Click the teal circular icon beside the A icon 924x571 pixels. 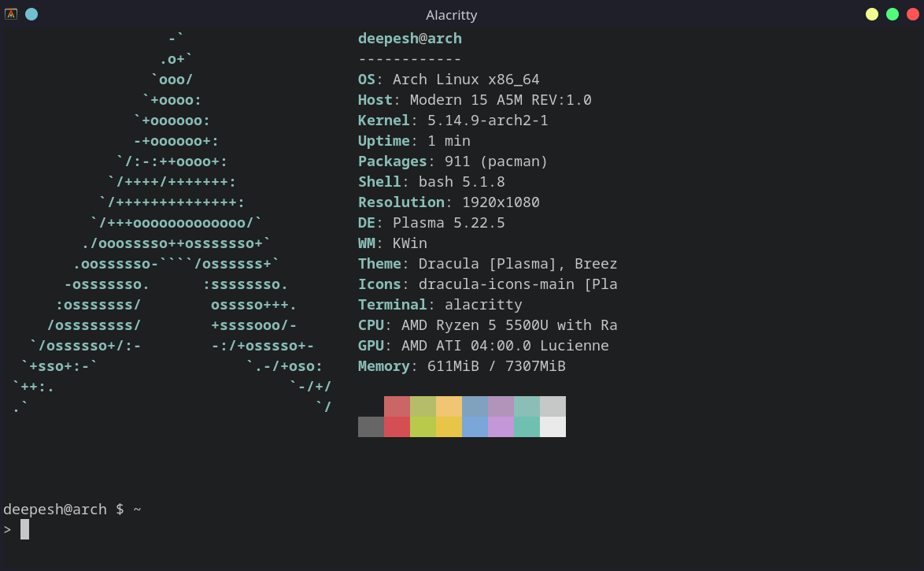31,13
